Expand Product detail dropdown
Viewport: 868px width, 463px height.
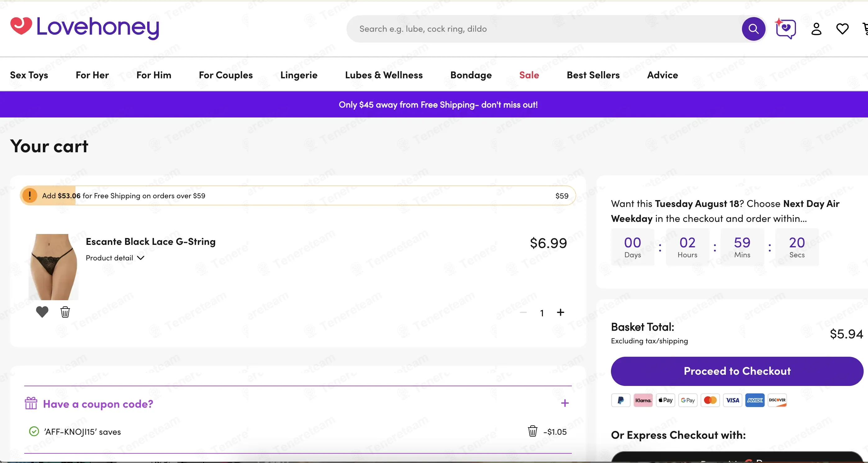click(x=115, y=258)
